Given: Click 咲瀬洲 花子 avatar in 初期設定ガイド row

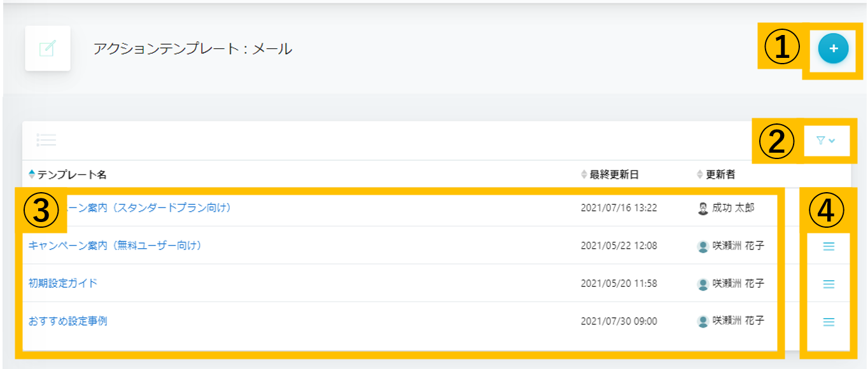Looking at the screenshot, I should [703, 284].
